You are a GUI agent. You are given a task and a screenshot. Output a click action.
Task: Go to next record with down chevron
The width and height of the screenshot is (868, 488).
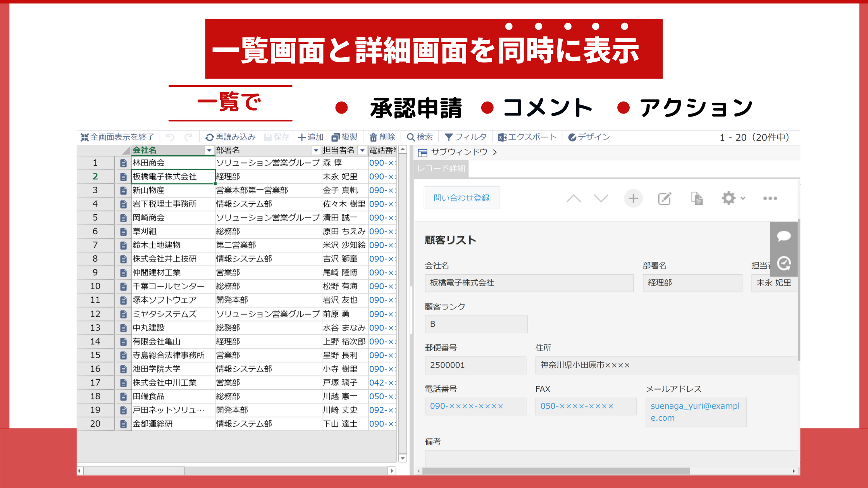[x=601, y=199]
